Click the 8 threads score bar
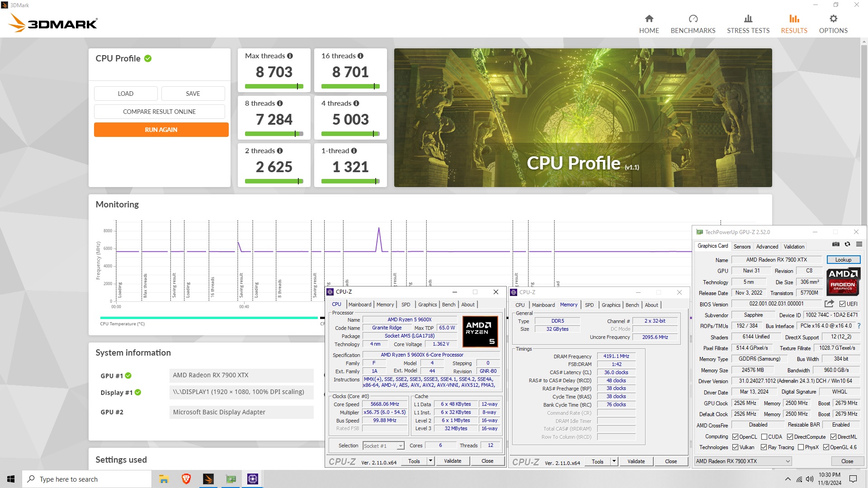The width and height of the screenshot is (868, 488). (x=274, y=134)
